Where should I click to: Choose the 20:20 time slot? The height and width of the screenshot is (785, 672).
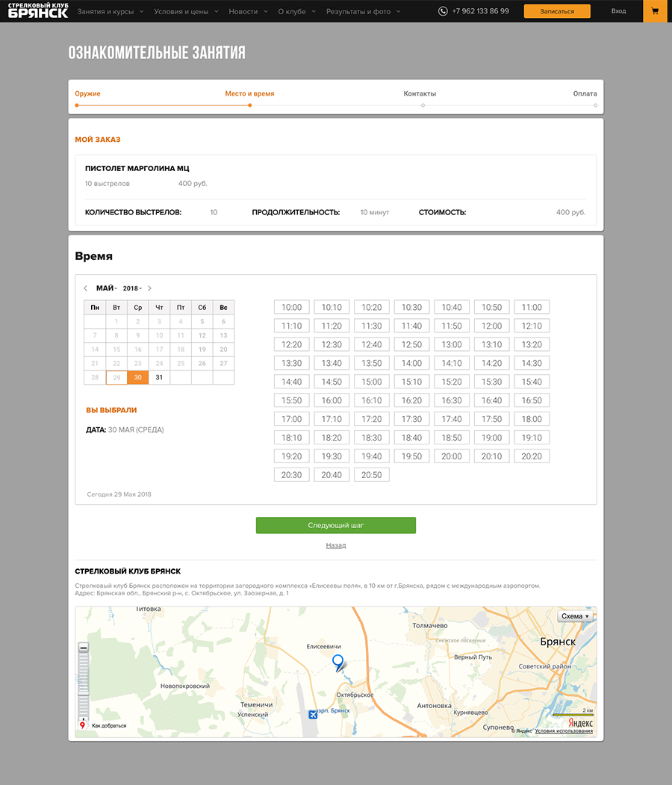tap(532, 456)
